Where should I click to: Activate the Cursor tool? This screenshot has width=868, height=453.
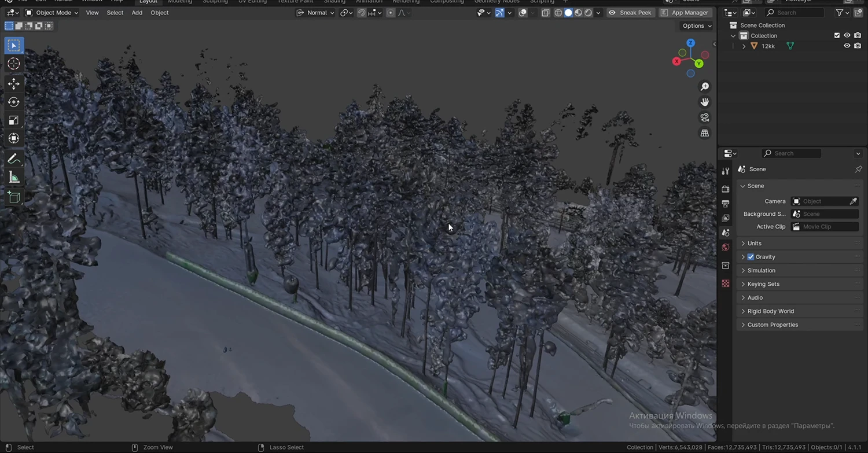(14, 64)
